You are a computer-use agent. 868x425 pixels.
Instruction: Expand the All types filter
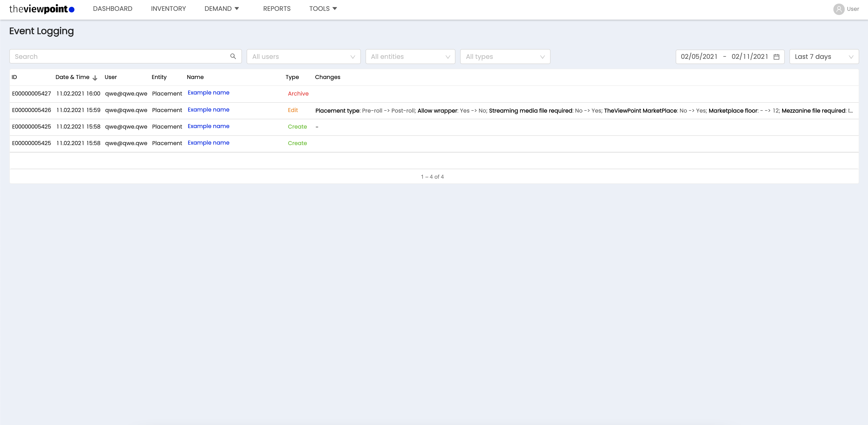coord(505,57)
